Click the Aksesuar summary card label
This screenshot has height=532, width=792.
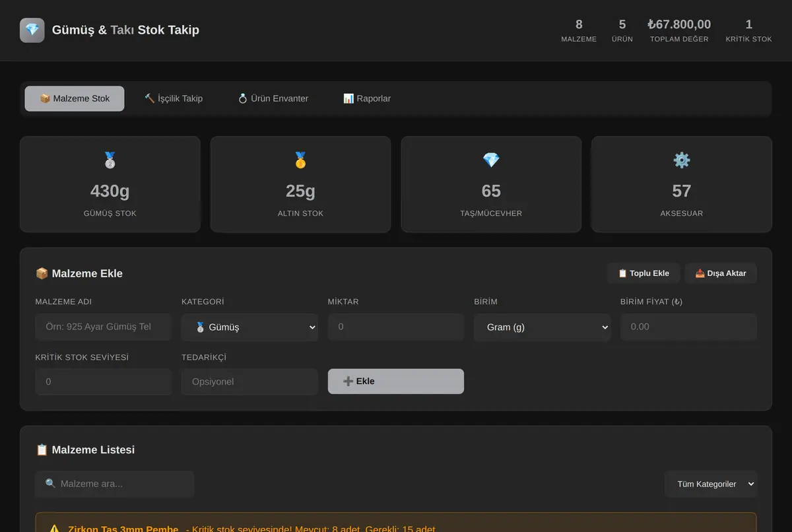[682, 213]
